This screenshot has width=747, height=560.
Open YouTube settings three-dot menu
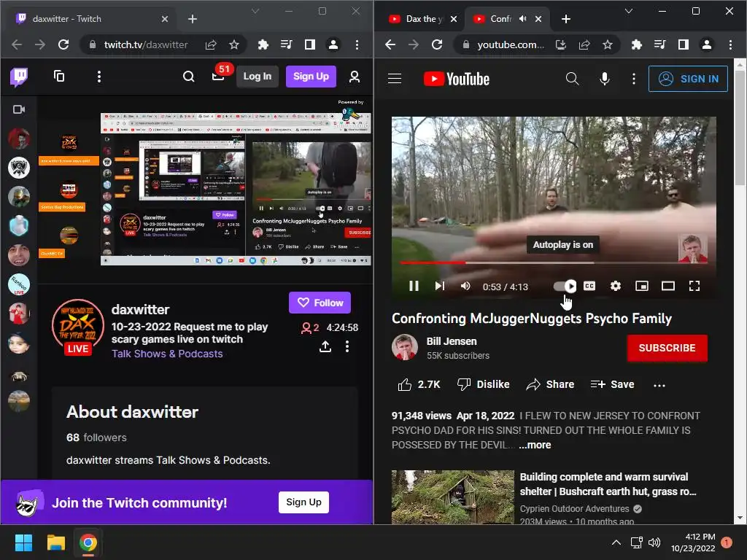[634, 79]
